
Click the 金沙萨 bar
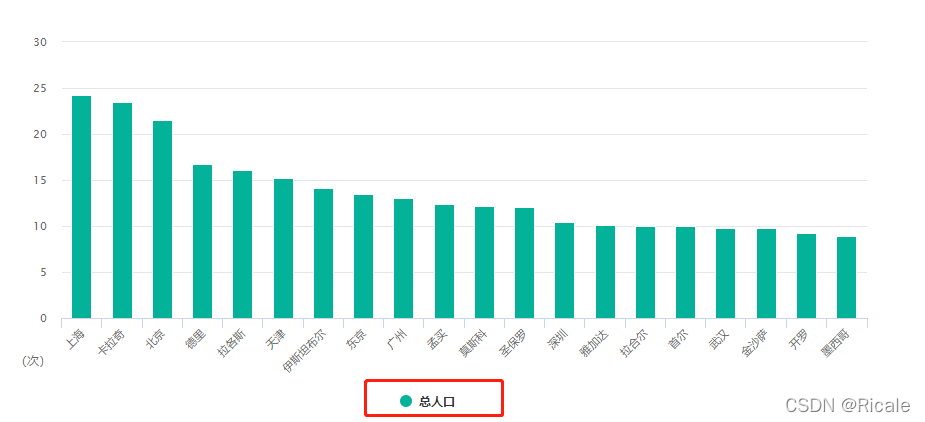point(766,274)
